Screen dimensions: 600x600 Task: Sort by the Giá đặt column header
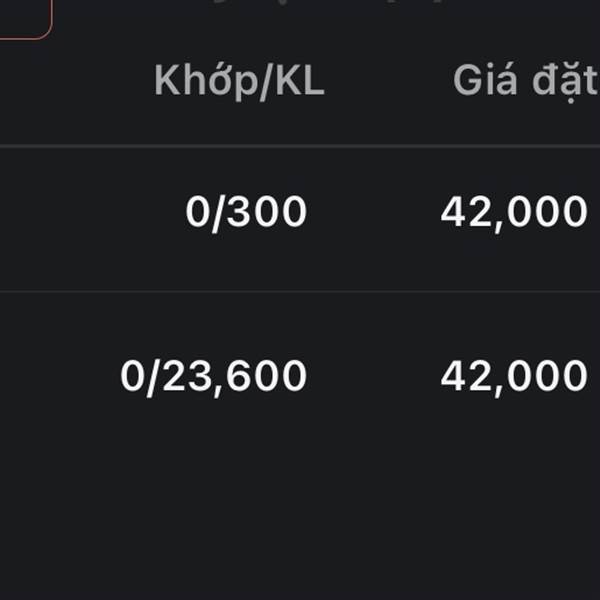click(526, 82)
